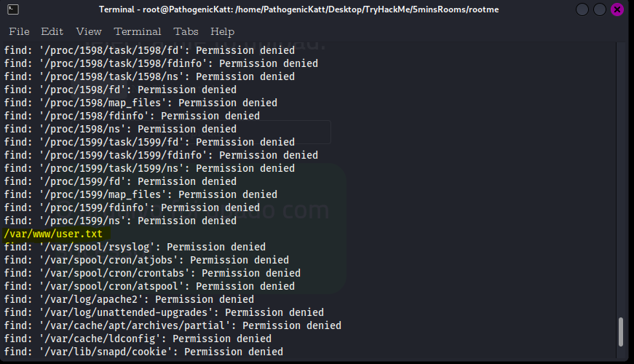Click the '/proc/1599/map_files' output line
This screenshot has width=634, height=364.
point(140,194)
